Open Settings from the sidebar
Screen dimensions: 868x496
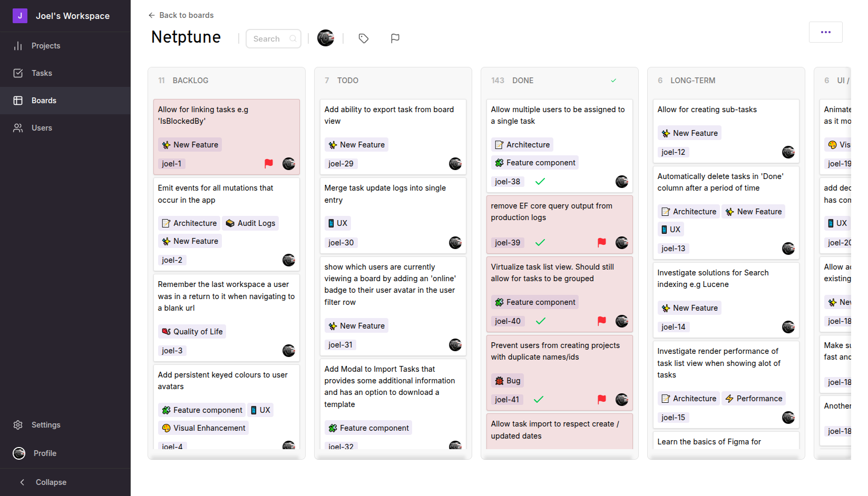pos(45,425)
